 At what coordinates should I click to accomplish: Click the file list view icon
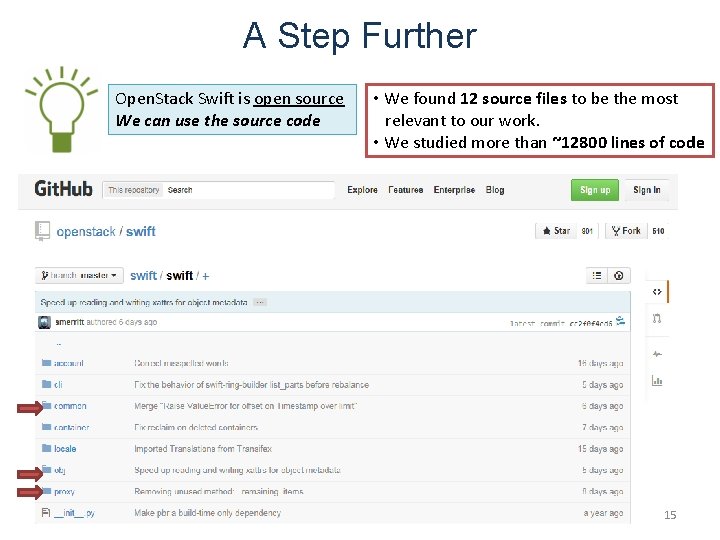click(x=597, y=276)
